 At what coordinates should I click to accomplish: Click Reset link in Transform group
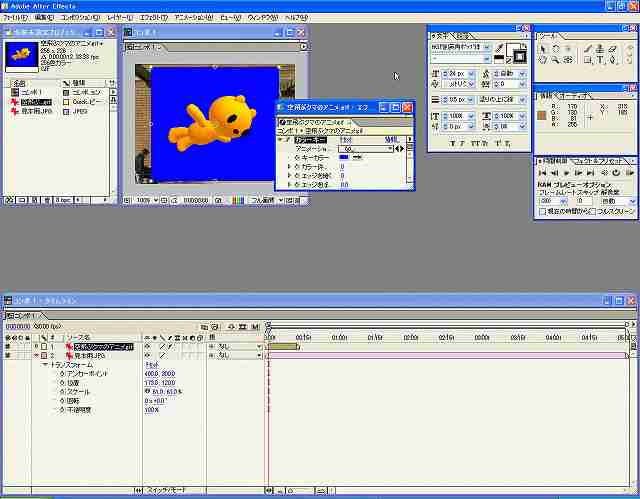(152, 365)
